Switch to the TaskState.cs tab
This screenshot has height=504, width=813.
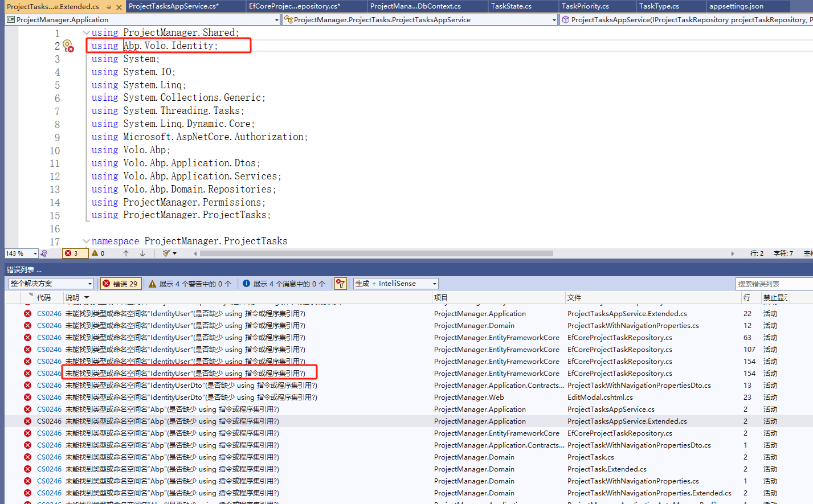point(511,6)
